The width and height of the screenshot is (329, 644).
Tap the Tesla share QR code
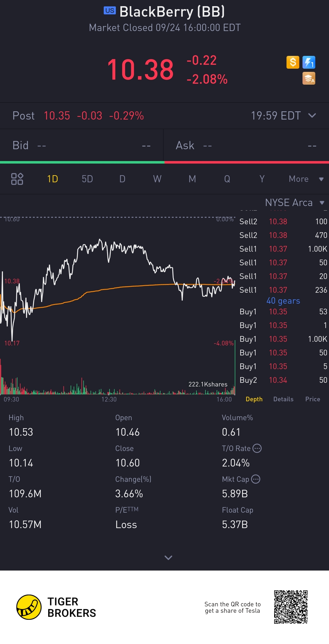(291, 607)
